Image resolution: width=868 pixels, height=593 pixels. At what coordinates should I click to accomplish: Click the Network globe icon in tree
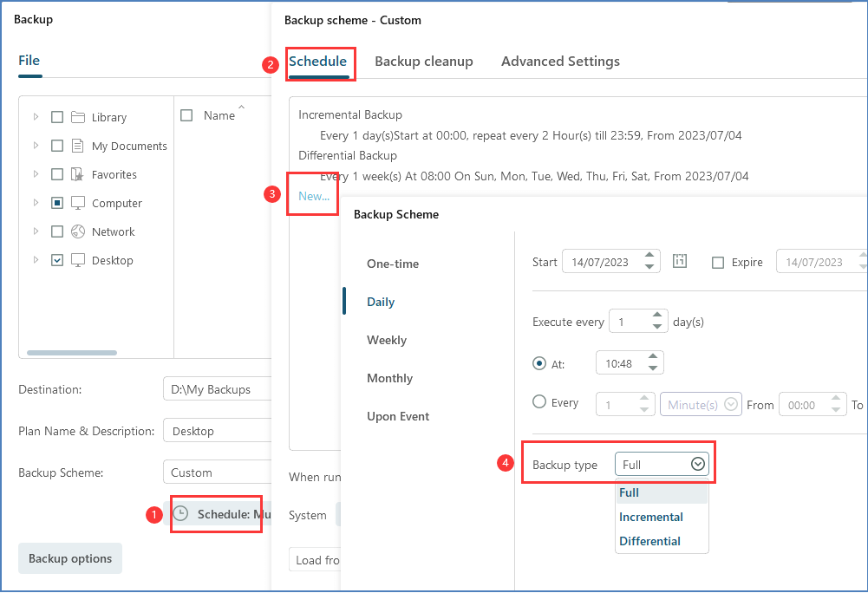(x=78, y=231)
